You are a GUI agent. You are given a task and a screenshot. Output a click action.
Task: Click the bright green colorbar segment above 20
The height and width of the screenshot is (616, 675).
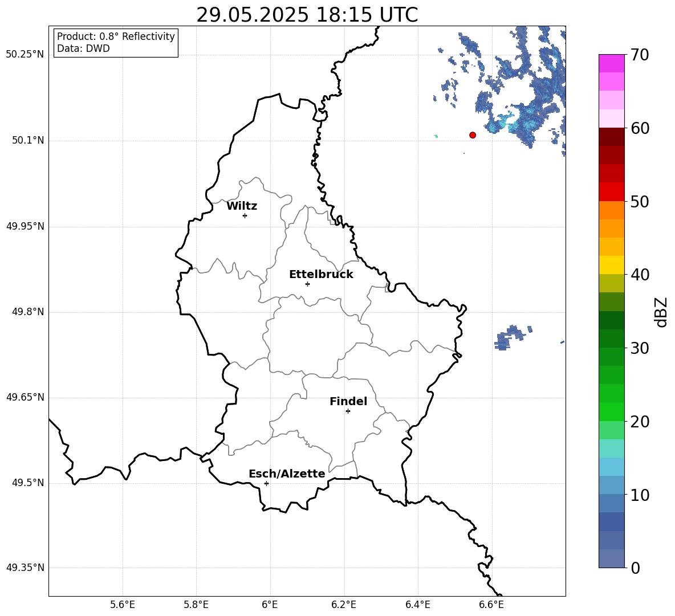612,411
